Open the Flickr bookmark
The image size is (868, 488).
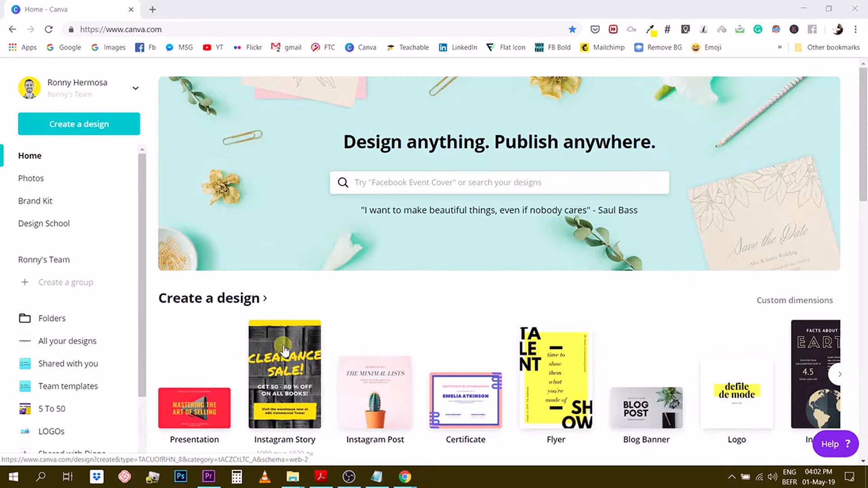click(x=247, y=47)
